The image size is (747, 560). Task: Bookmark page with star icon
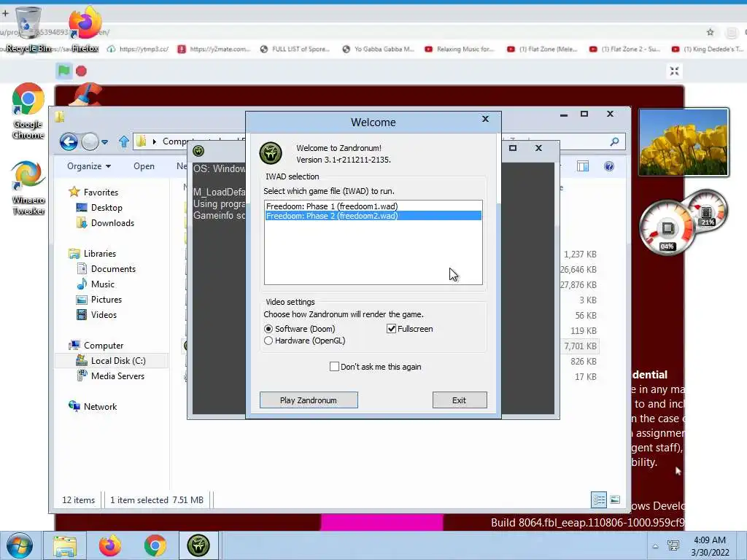coord(711,32)
